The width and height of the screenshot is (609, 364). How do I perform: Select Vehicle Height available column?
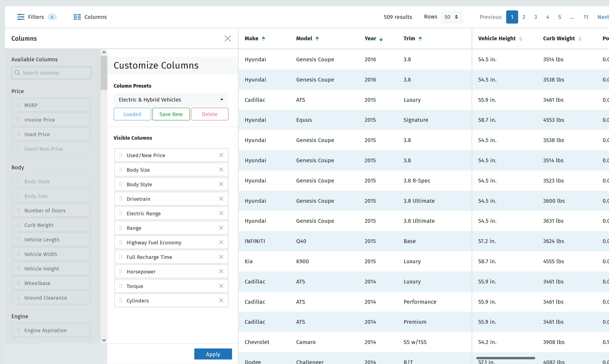click(x=51, y=269)
